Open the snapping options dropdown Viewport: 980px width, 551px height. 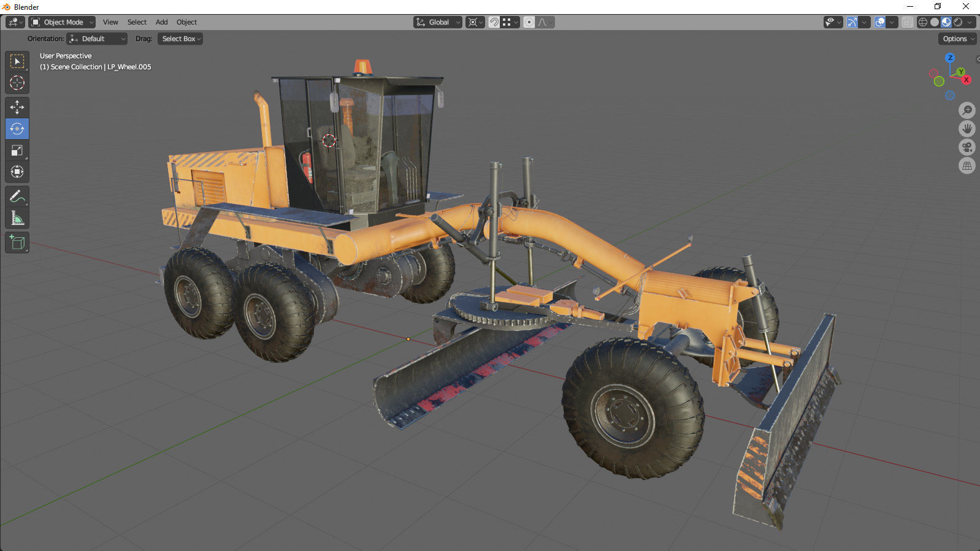click(x=510, y=22)
